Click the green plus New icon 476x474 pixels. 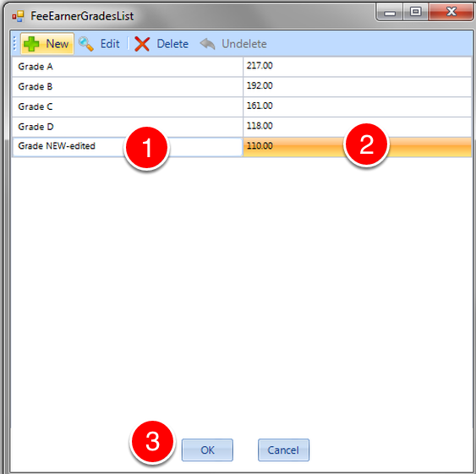(31, 44)
